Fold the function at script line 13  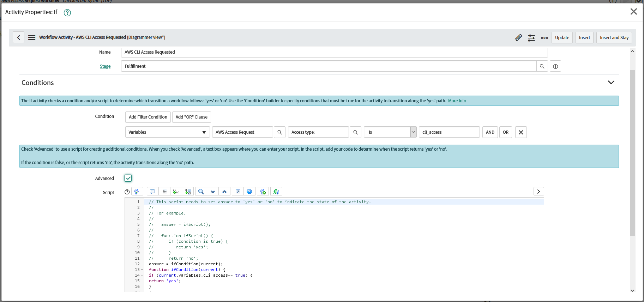142,270
